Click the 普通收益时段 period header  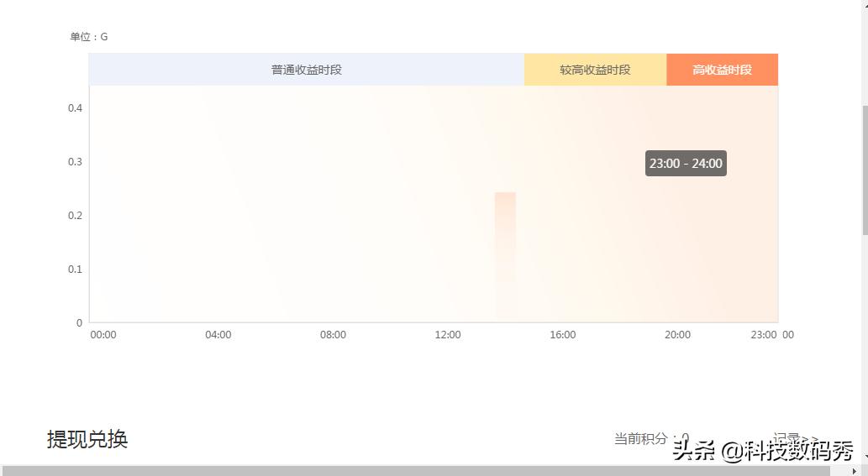point(306,70)
